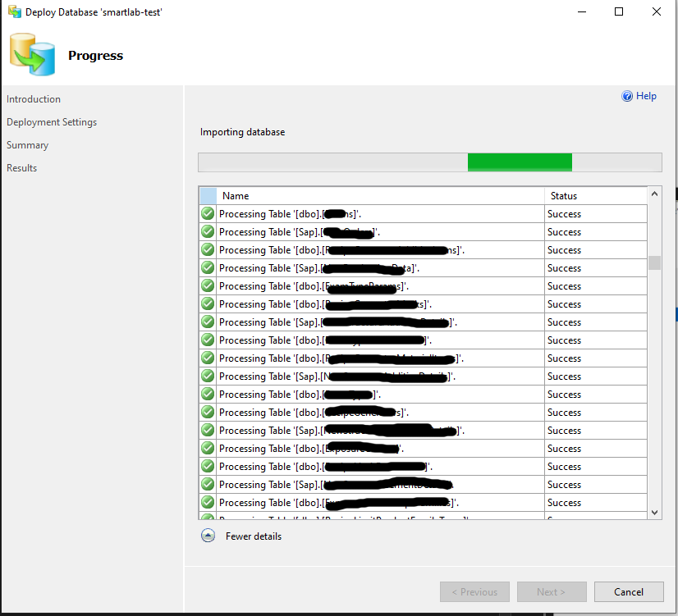Go to the Deployment Settings page

pyautogui.click(x=52, y=122)
